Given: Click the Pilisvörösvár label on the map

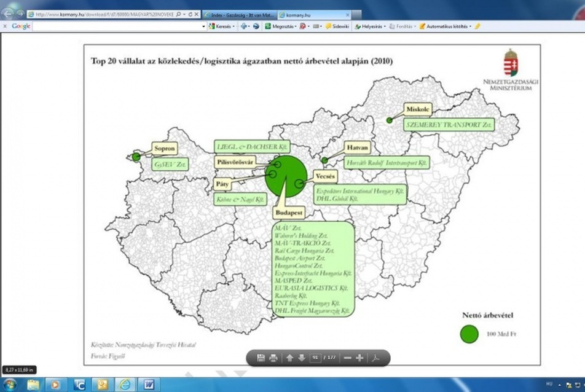Looking at the screenshot, I should [235, 162].
